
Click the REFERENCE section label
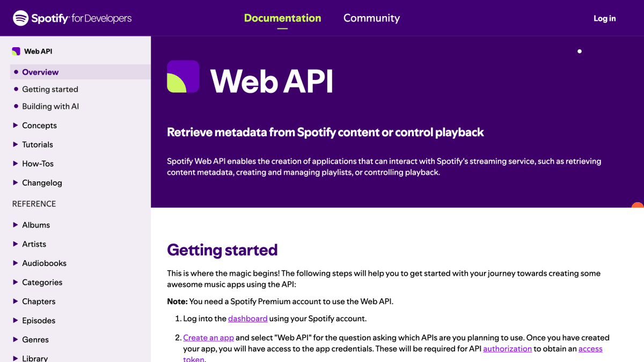click(34, 204)
